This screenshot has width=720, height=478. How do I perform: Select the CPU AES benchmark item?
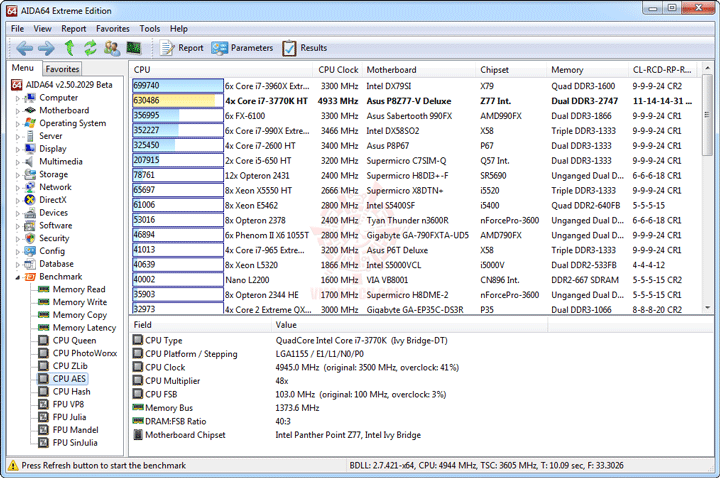click(x=63, y=379)
